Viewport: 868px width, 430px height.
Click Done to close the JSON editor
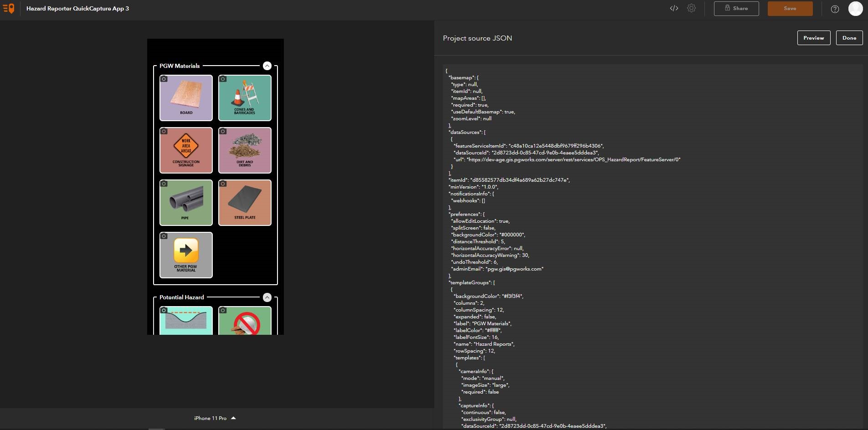pos(849,38)
